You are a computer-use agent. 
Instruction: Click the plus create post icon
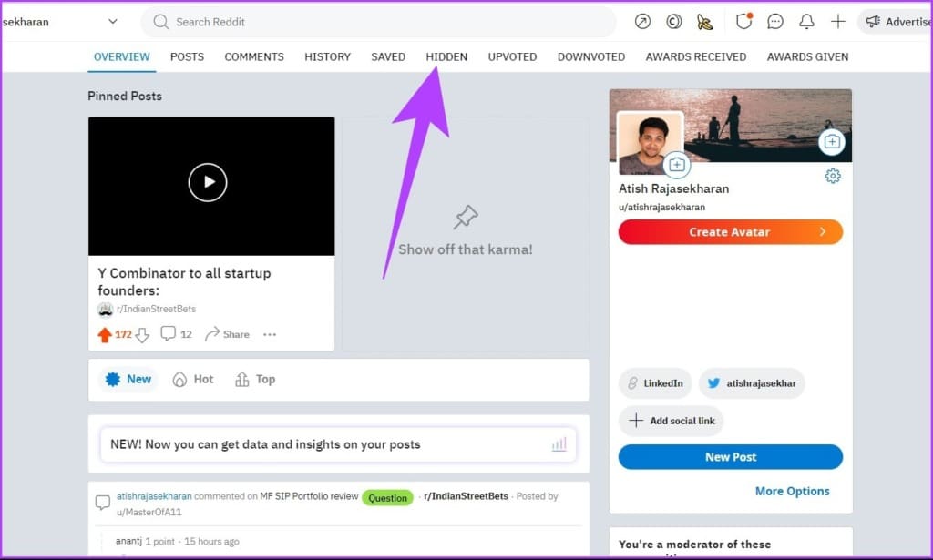[838, 22]
